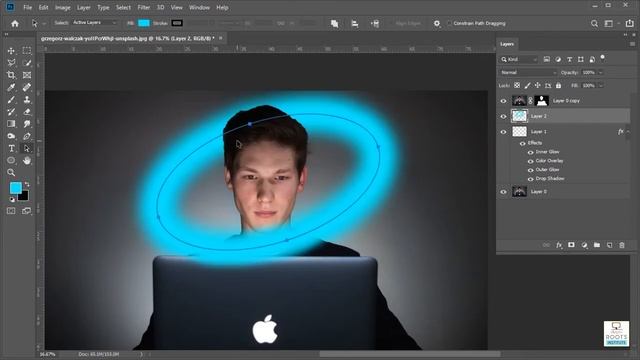Toggle Inner Glow effect visibility
Viewport: 640px width, 360px height.
[x=531, y=152]
